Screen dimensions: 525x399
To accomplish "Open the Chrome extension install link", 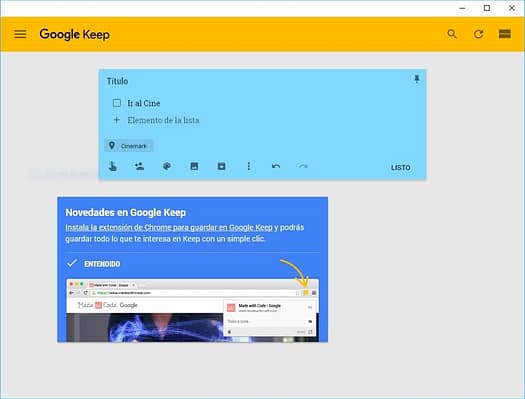I will [x=169, y=228].
